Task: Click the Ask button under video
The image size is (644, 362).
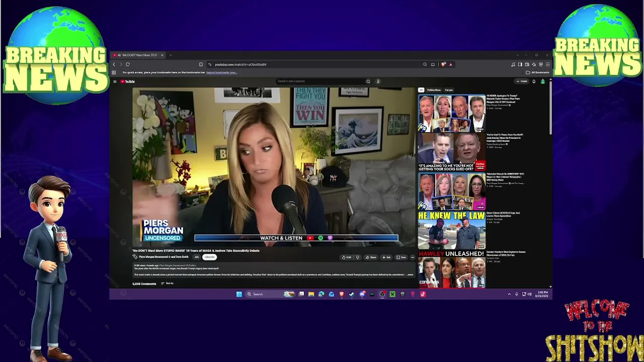Action: click(386, 257)
